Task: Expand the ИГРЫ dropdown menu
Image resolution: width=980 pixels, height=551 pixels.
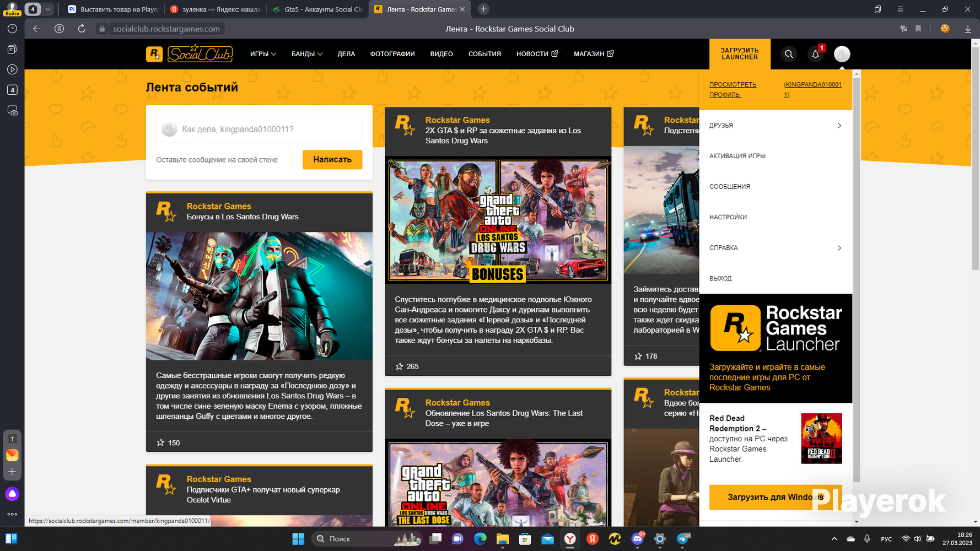Action: pyautogui.click(x=263, y=54)
